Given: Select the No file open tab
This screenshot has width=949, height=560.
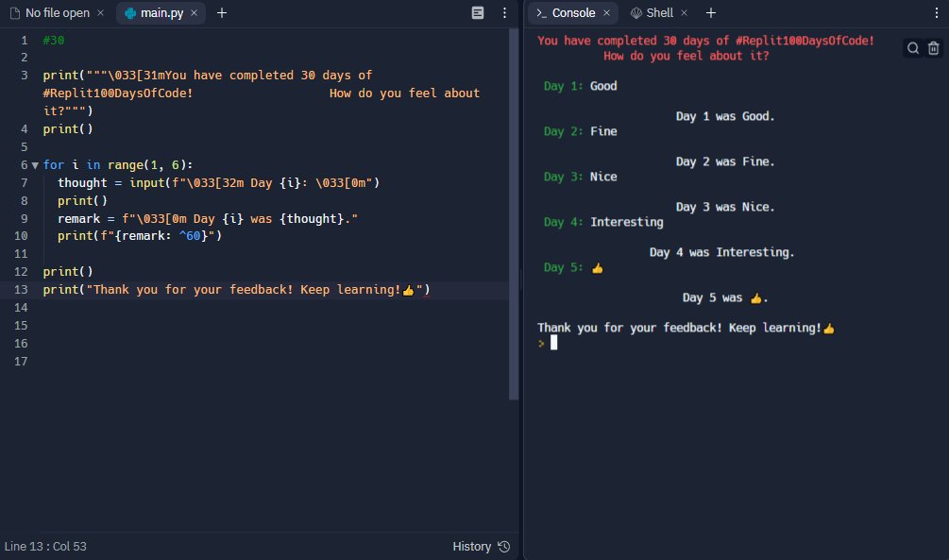Looking at the screenshot, I should [x=57, y=12].
